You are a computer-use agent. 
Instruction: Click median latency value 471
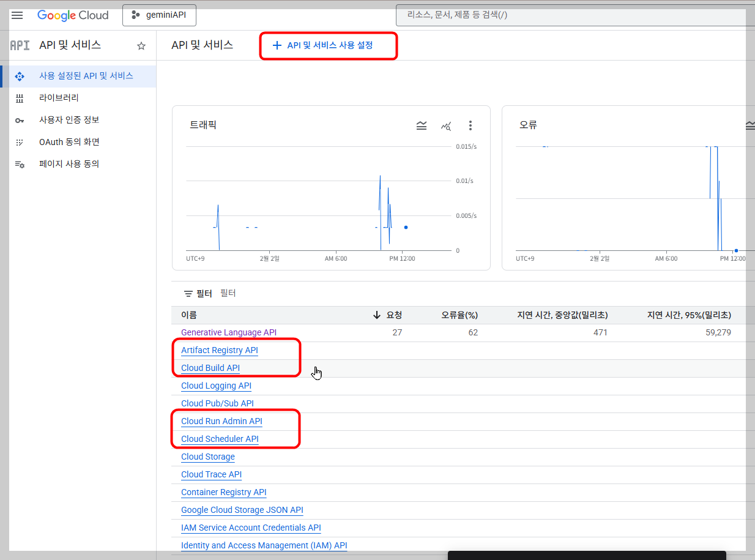[600, 332]
